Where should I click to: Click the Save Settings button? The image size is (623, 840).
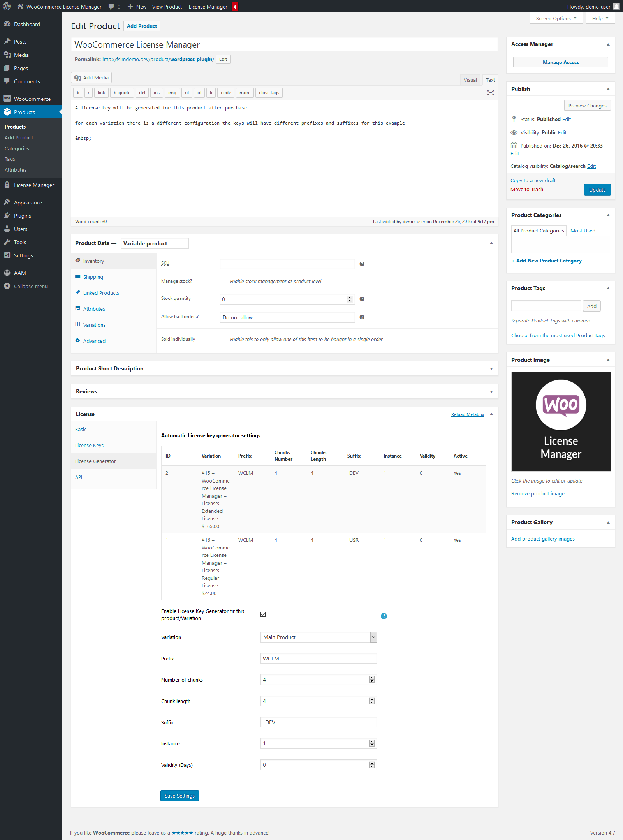pos(180,796)
